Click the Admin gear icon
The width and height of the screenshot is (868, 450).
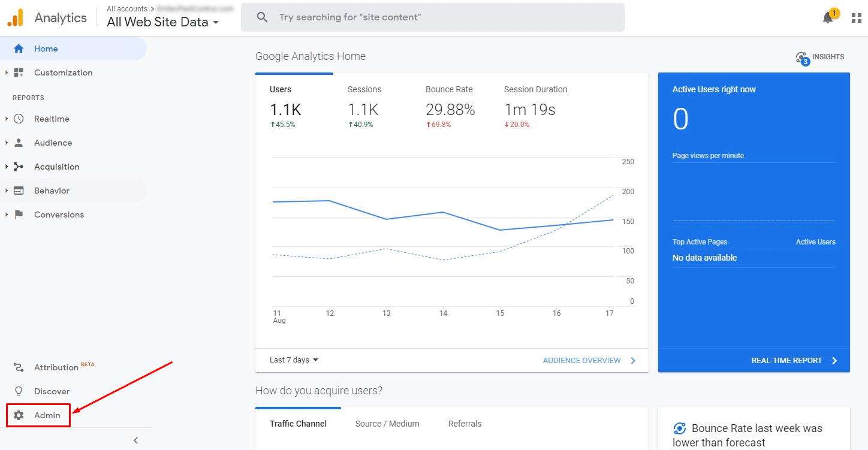[x=19, y=415]
